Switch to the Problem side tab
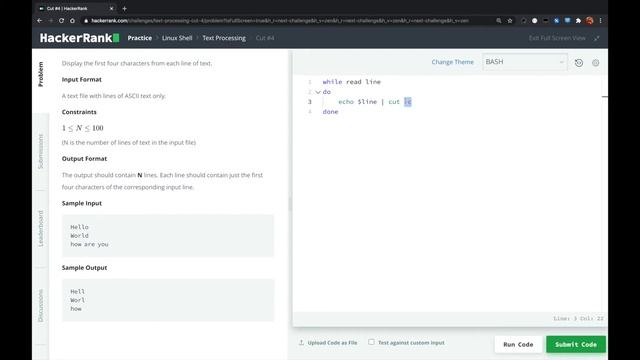The height and width of the screenshot is (360, 640). point(41,74)
